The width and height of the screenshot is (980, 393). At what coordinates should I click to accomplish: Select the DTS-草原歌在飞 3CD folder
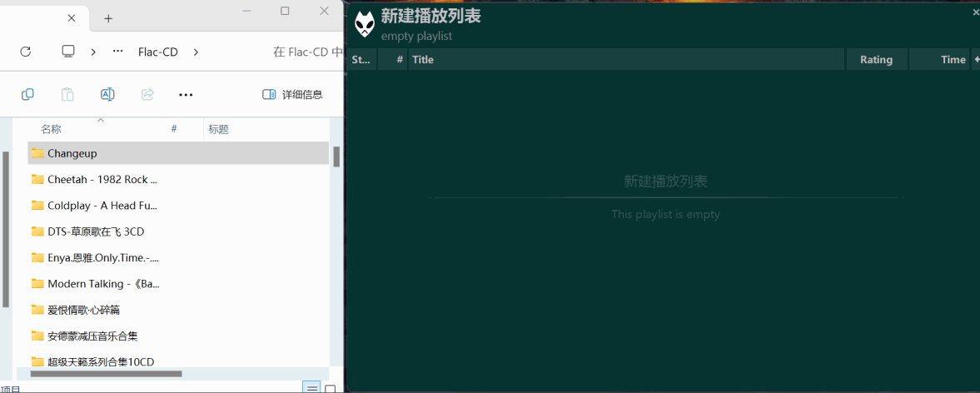178,231
